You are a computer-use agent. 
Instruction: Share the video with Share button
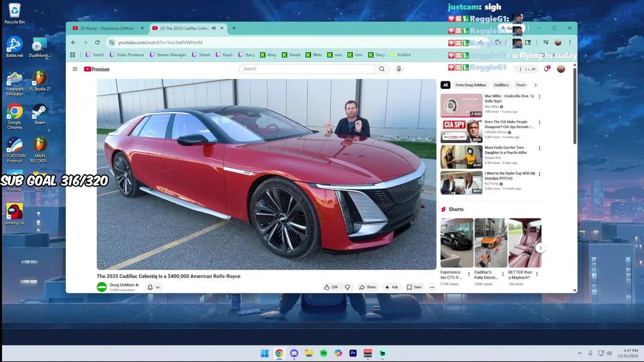pos(367,287)
